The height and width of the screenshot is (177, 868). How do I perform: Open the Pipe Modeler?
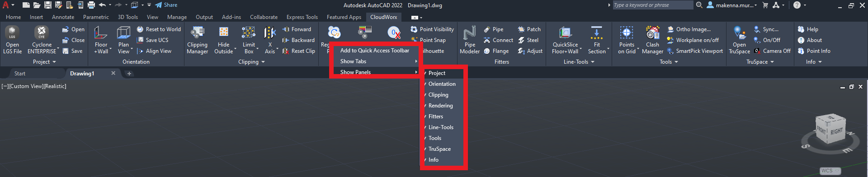[x=470, y=40]
